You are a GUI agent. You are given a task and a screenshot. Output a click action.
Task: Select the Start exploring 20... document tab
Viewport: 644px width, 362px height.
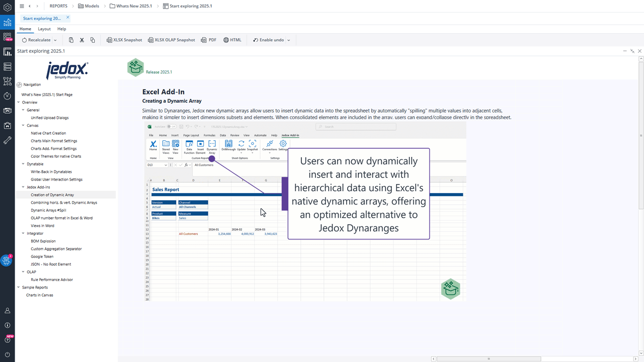(42, 18)
